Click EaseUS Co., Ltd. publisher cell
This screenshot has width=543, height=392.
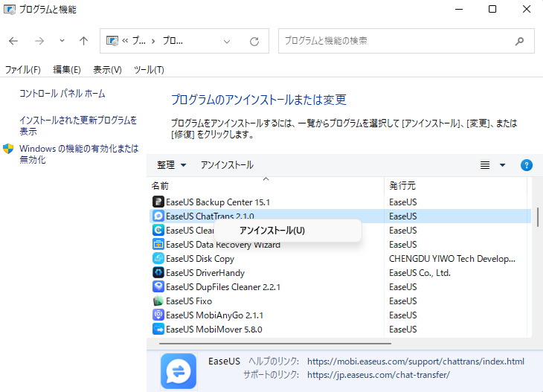tap(420, 273)
